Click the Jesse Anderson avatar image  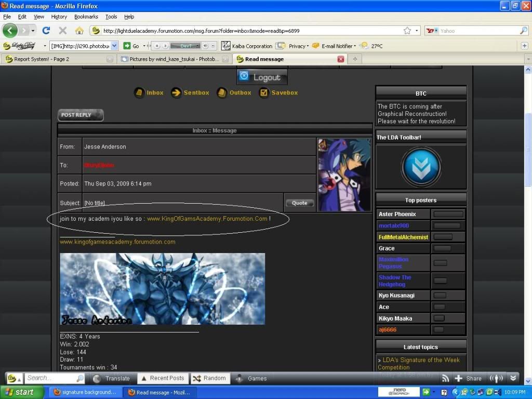tap(344, 175)
